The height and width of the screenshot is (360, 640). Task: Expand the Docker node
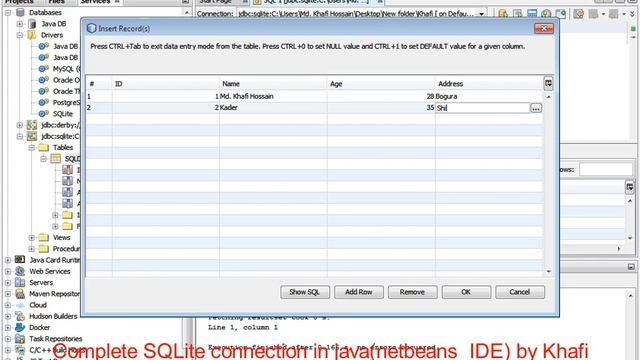point(8,327)
